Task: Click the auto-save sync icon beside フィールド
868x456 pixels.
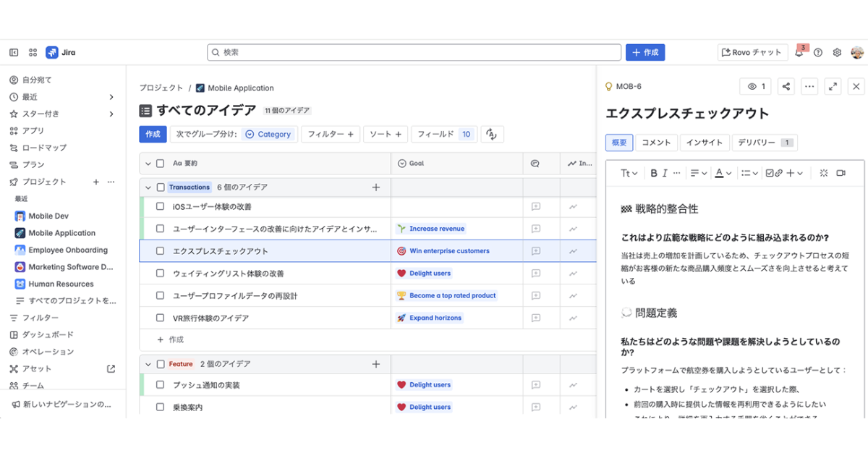Action: point(491,134)
